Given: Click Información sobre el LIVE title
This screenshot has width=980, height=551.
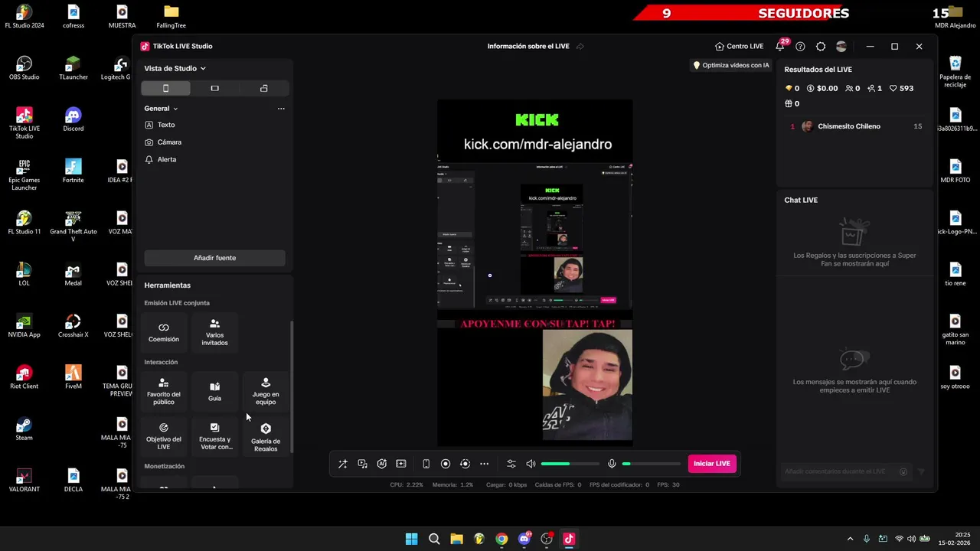Looking at the screenshot, I should point(528,46).
